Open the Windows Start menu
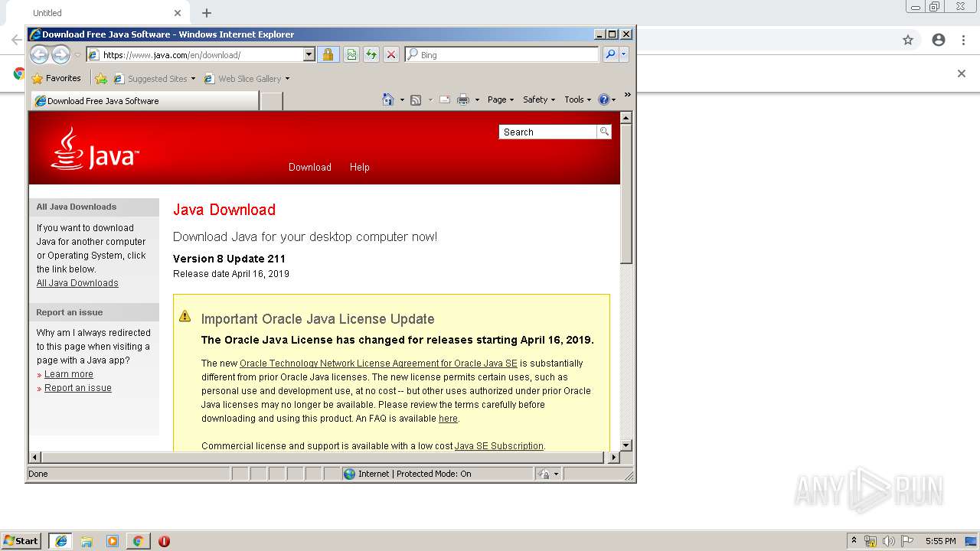 (x=21, y=540)
